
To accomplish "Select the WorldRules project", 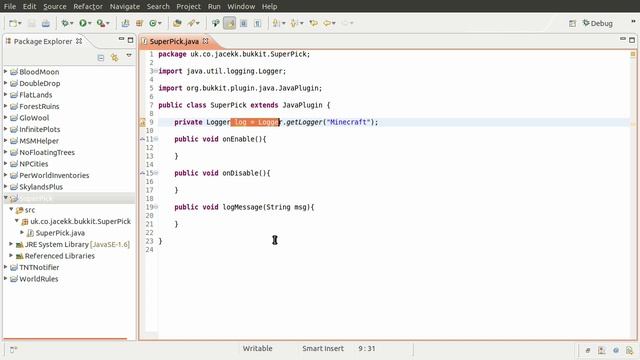I will 39,279.
